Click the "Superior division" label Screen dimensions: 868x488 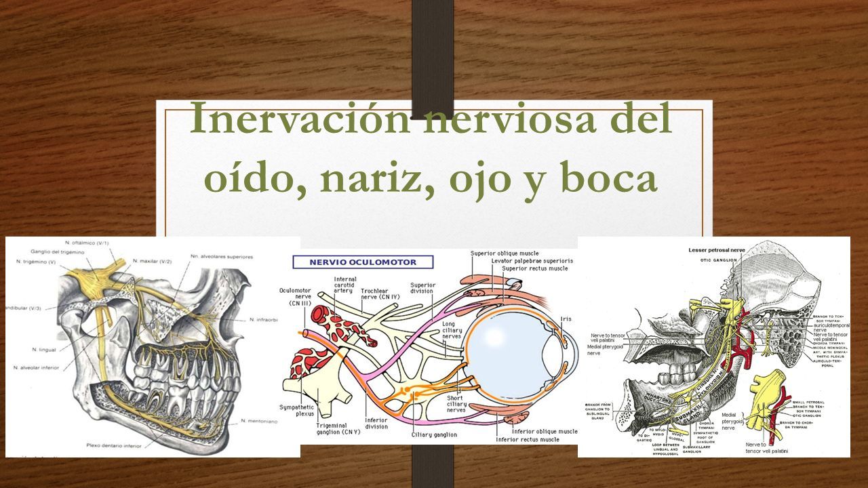click(422, 289)
